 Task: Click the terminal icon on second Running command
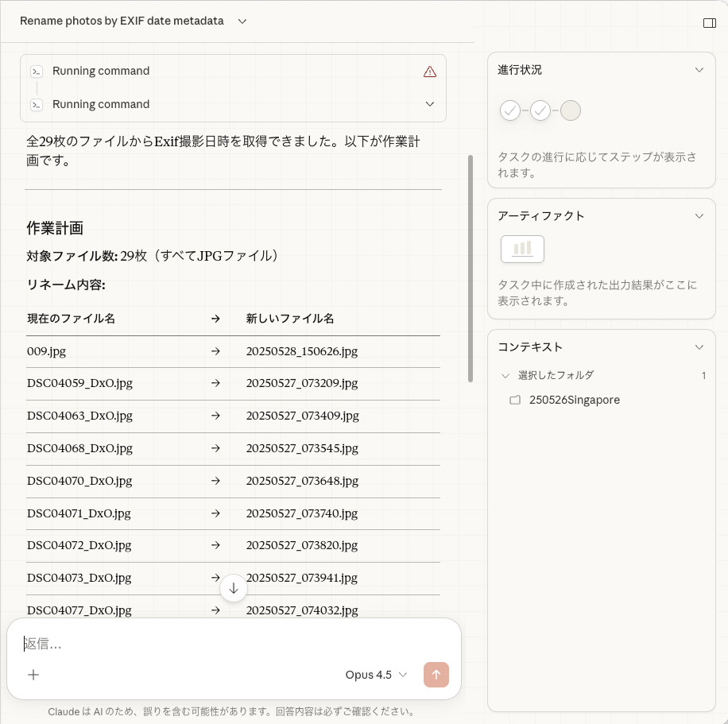click(37, 104)
